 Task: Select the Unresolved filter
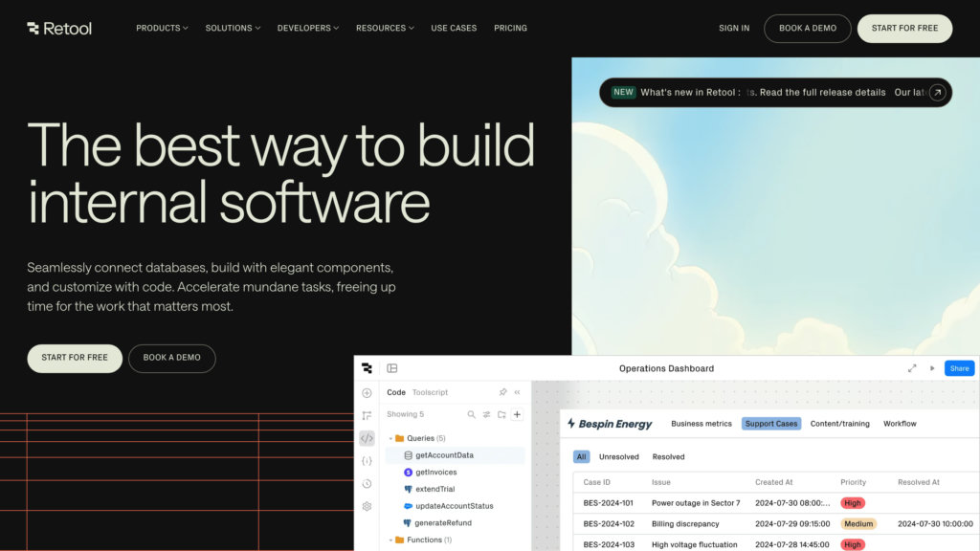click(x=618, y=457)
